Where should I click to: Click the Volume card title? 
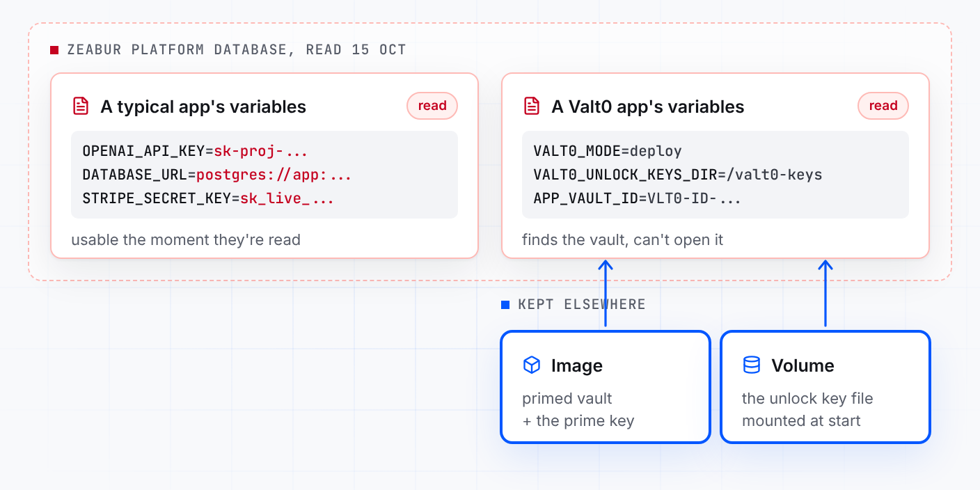pos(803,365)
